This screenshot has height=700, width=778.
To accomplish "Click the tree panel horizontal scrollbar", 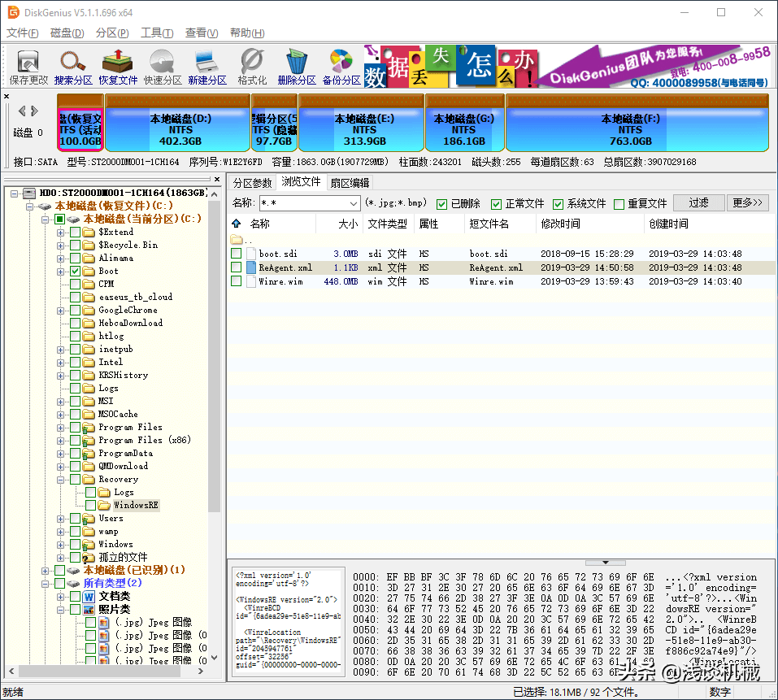I will point(100,672).
